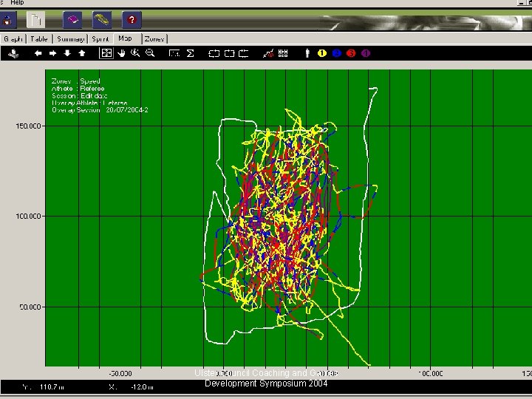Select the Map tab

click(126, 38)
